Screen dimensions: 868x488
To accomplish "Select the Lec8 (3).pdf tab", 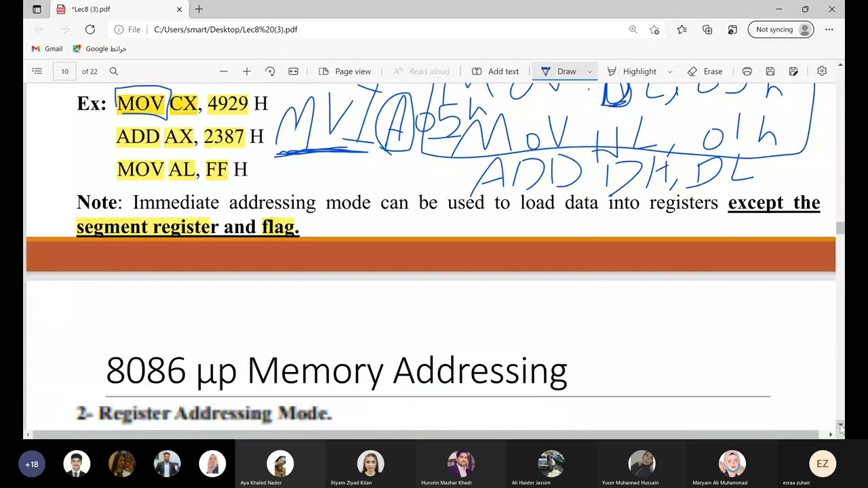I will (119, 9).
